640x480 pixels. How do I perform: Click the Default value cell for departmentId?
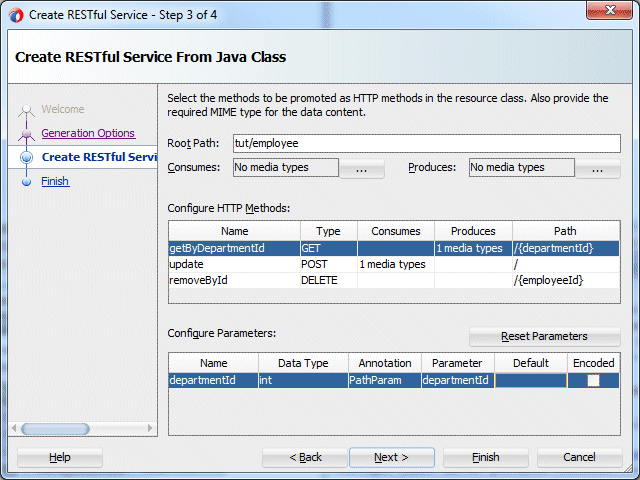click(x=531, y=380)
